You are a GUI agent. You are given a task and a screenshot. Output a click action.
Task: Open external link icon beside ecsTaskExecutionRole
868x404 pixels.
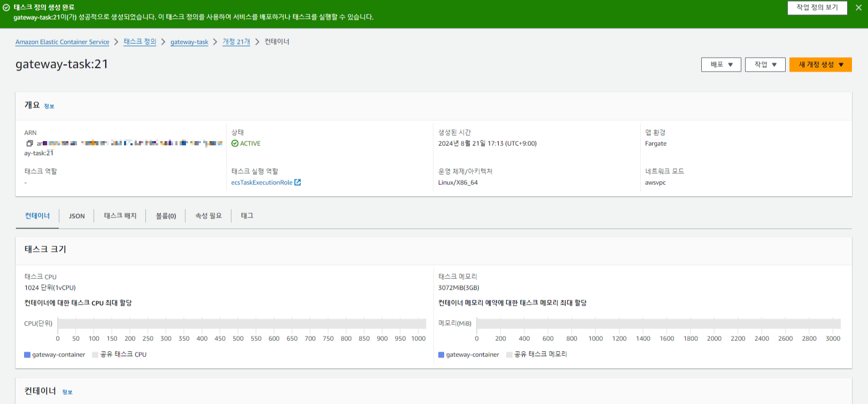point(298,182)
